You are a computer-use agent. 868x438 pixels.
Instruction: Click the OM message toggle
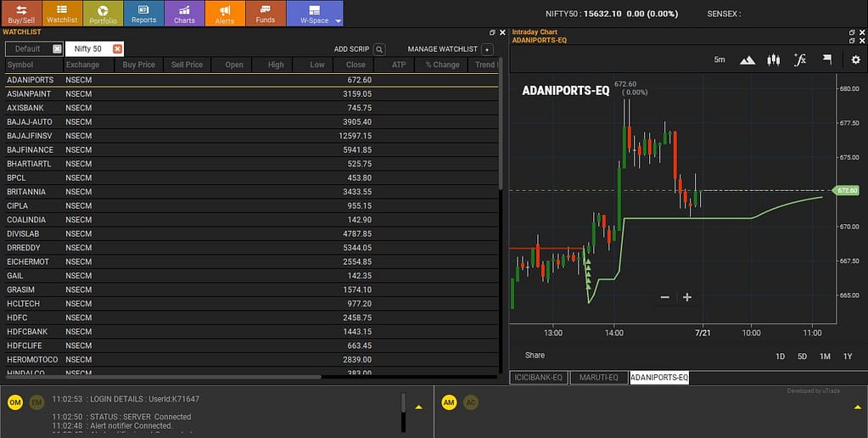(15, 402)
